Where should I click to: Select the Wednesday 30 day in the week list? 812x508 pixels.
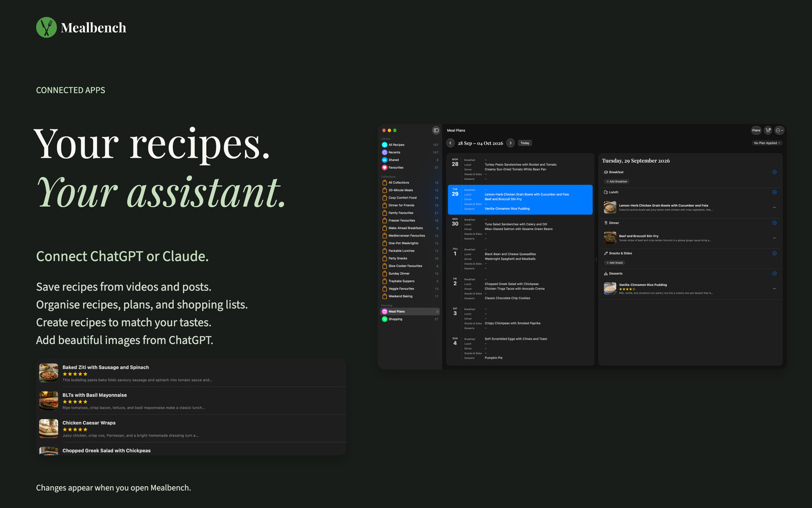520,229
